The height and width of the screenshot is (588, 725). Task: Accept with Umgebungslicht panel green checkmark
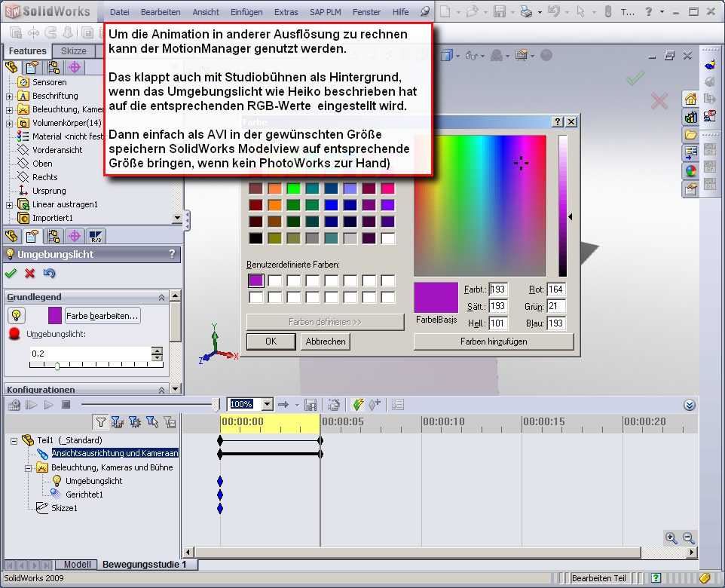pos(11,274)
